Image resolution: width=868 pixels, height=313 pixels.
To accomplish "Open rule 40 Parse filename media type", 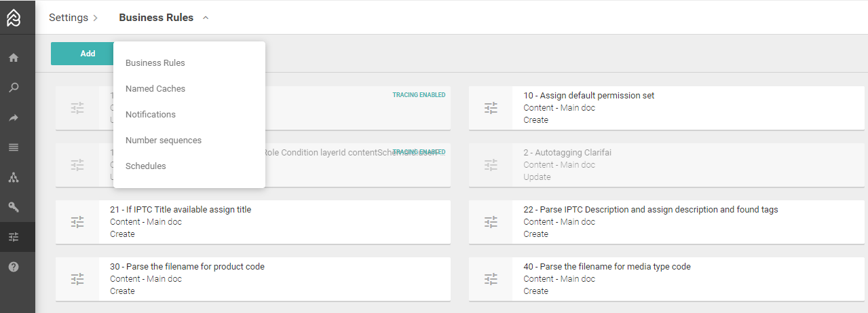I will click(607, 267).
